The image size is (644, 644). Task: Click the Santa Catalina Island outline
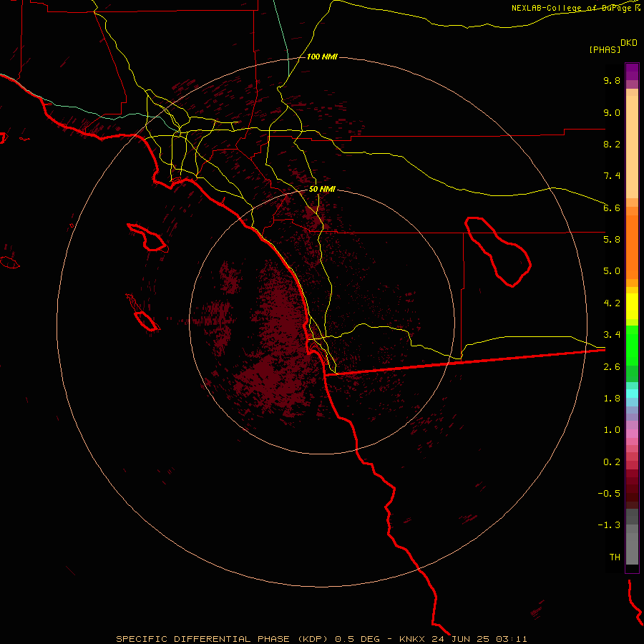148,238
